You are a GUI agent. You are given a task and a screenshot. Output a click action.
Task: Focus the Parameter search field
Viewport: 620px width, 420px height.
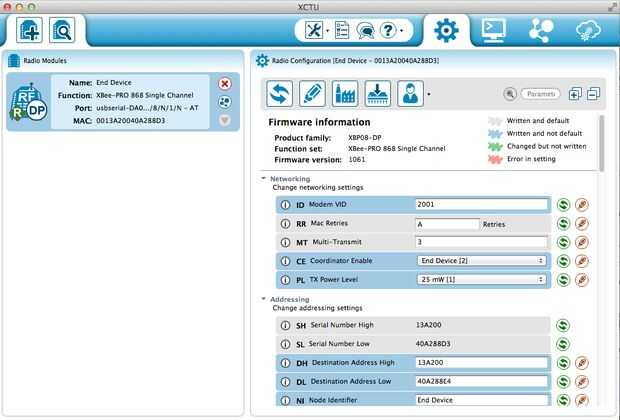pos(541,94)
